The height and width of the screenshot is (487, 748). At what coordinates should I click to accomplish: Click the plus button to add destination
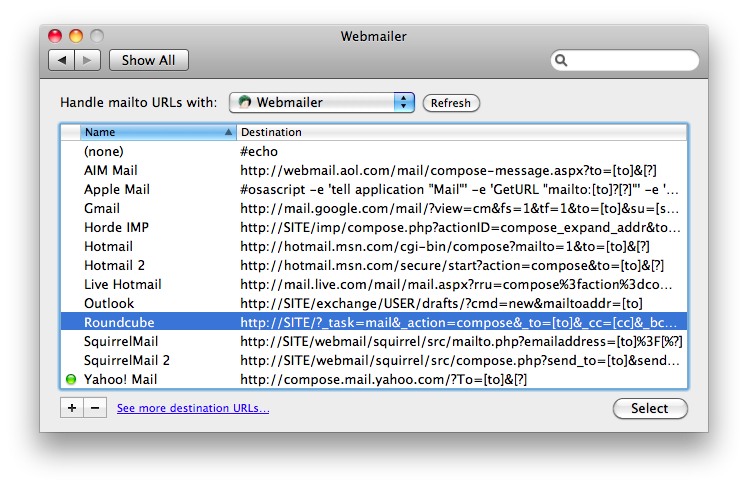tap(72, 408)
